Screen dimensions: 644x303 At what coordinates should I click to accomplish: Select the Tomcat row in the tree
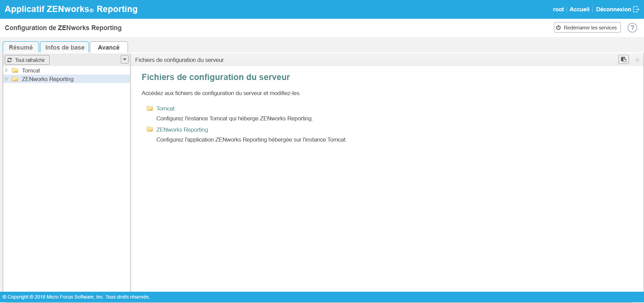[x=67, y=70]
